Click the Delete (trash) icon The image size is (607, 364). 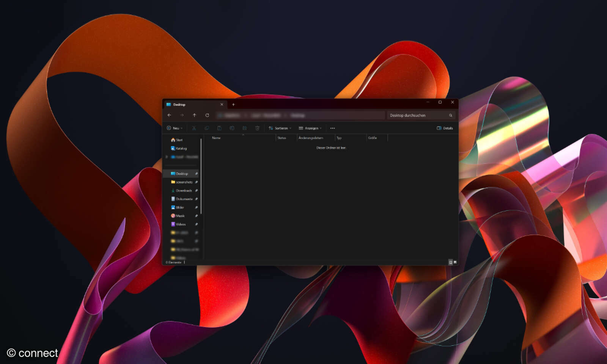tap(258, 128)
